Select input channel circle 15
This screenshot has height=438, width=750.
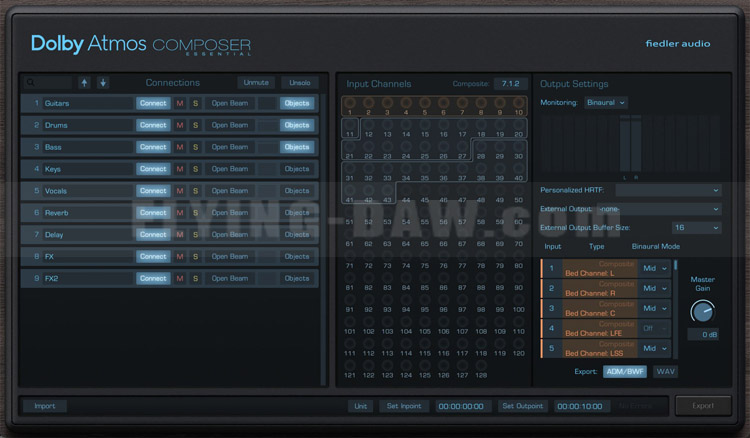[x=425, y=125]
